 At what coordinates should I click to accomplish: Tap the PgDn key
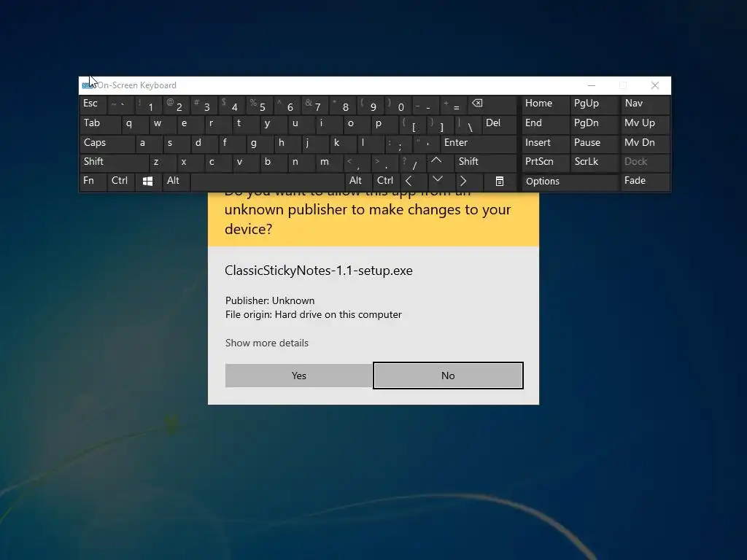click(x=594, y=124)
